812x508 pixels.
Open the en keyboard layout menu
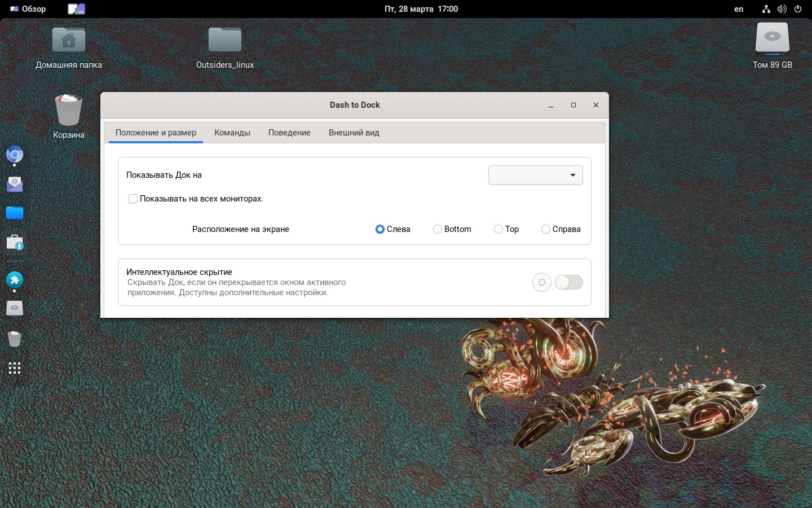739,9
